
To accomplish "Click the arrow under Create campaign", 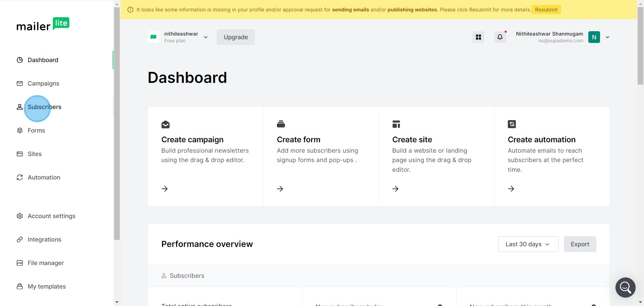I will [165, 189].
